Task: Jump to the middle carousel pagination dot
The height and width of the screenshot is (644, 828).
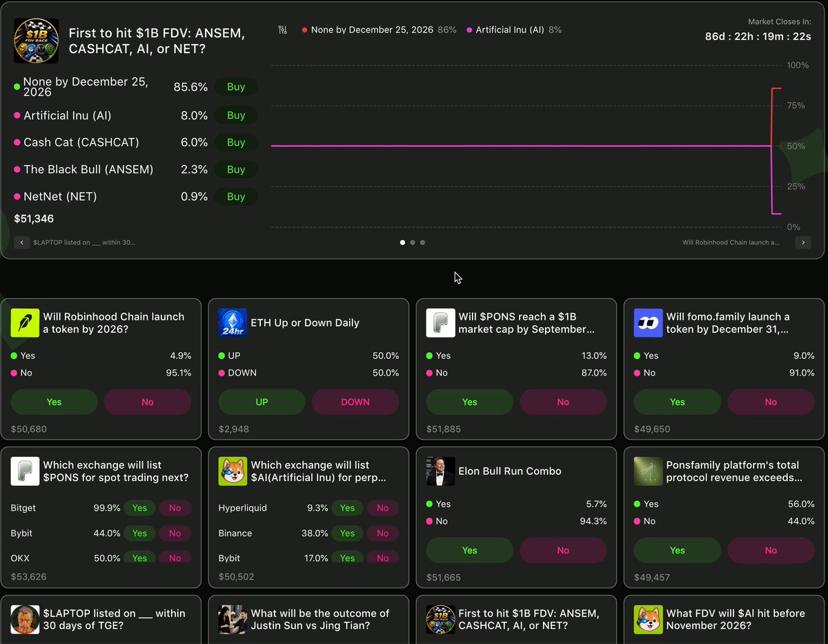Action: click(x=413, y=242)
